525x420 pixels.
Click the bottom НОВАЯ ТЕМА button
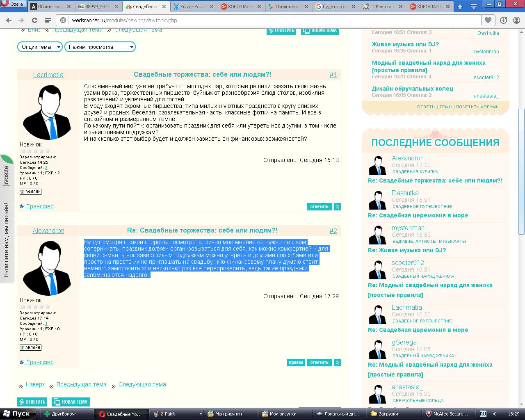coord(71,402)
